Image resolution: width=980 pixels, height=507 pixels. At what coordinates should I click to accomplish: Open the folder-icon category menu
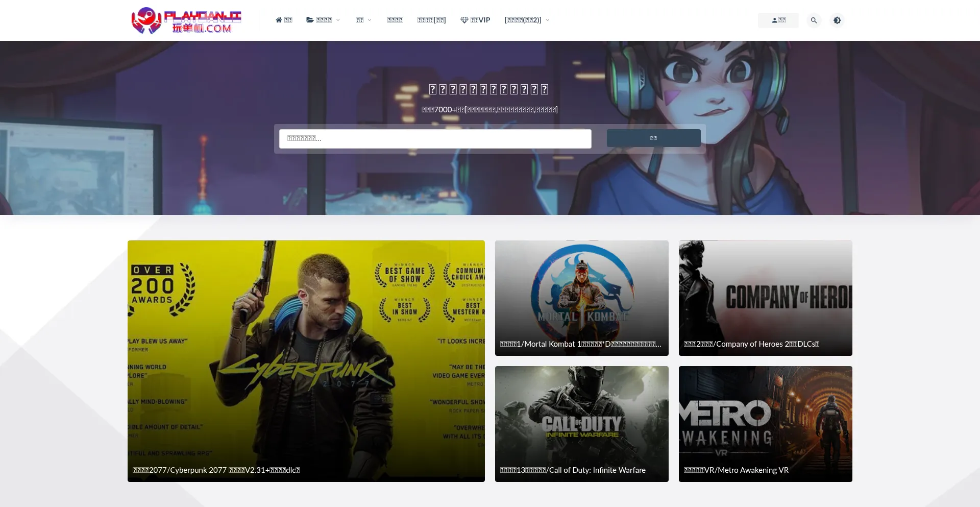pyautogui.click(x=323, y=20)
